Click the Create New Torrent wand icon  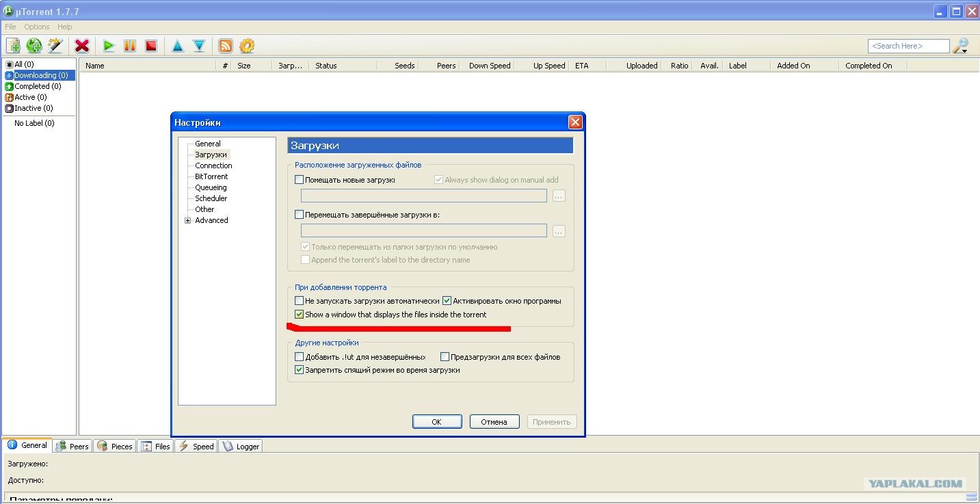pos(55,46)
